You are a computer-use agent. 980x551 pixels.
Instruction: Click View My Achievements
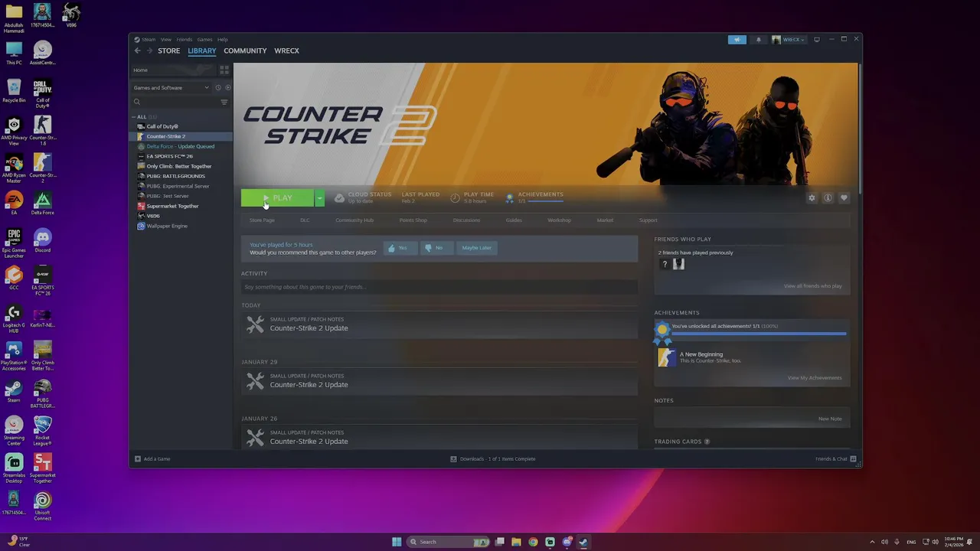815,378
